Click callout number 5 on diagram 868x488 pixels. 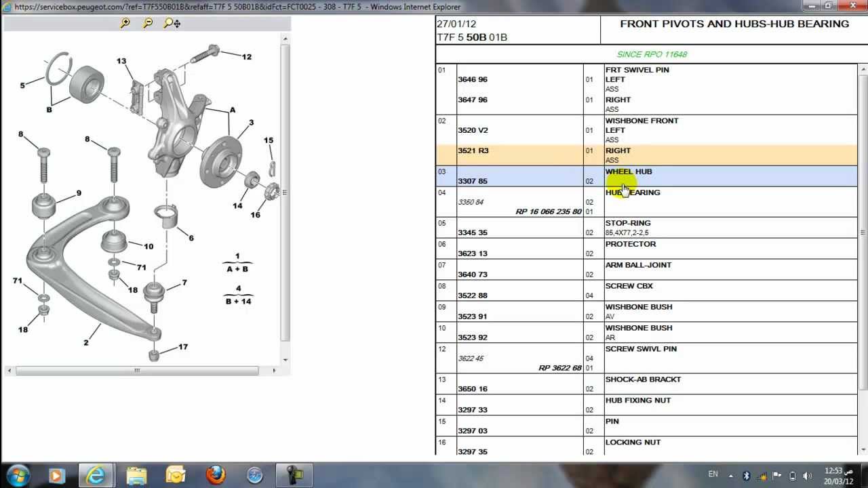(x=22, y=85)
